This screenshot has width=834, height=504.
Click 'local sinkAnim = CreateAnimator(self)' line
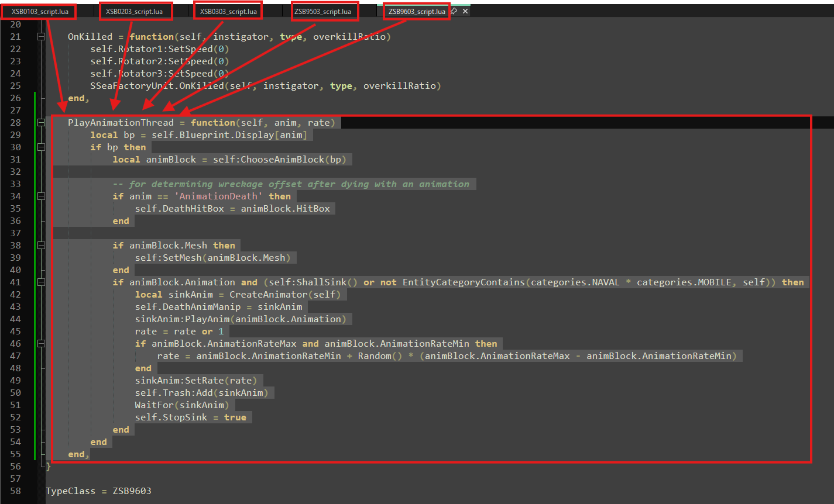point(238,295)
